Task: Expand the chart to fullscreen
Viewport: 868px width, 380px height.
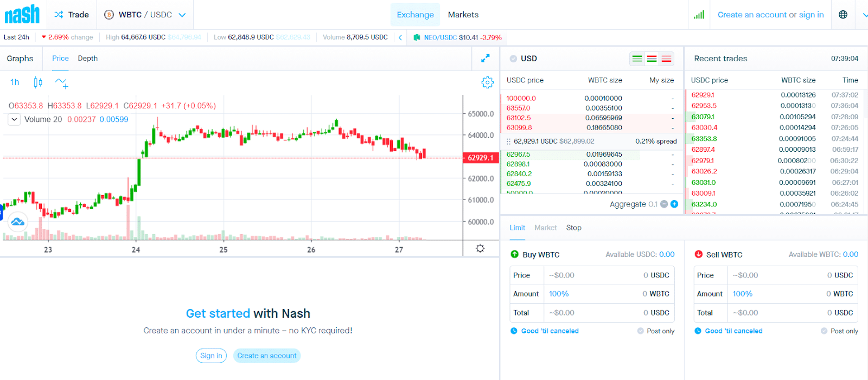Action: click(x=486, y=58)
